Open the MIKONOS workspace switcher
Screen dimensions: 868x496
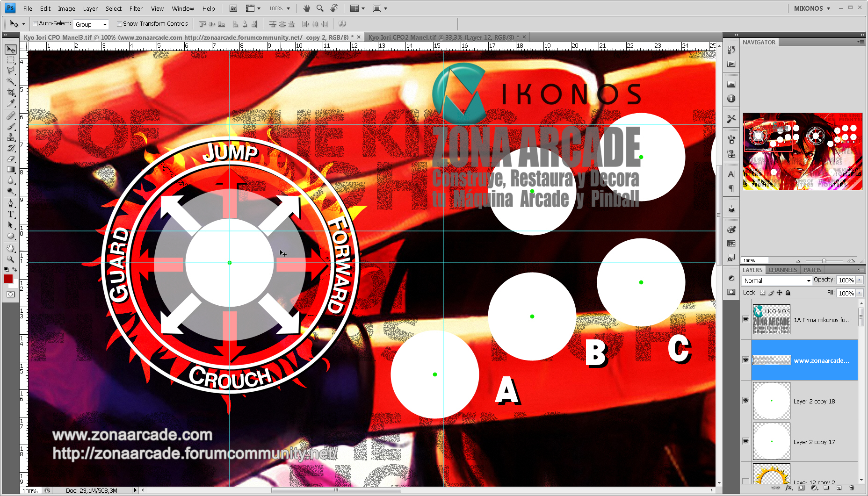point(812,8)
